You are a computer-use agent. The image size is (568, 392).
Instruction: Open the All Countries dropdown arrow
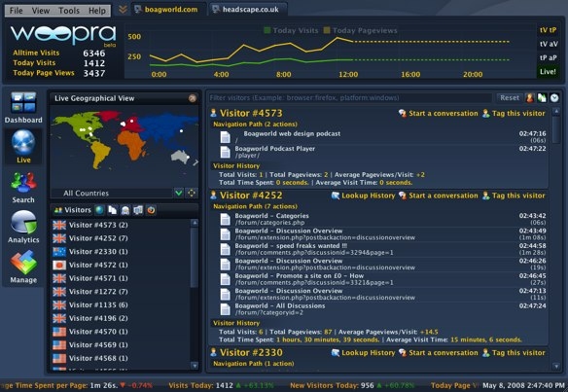point(179,194)
